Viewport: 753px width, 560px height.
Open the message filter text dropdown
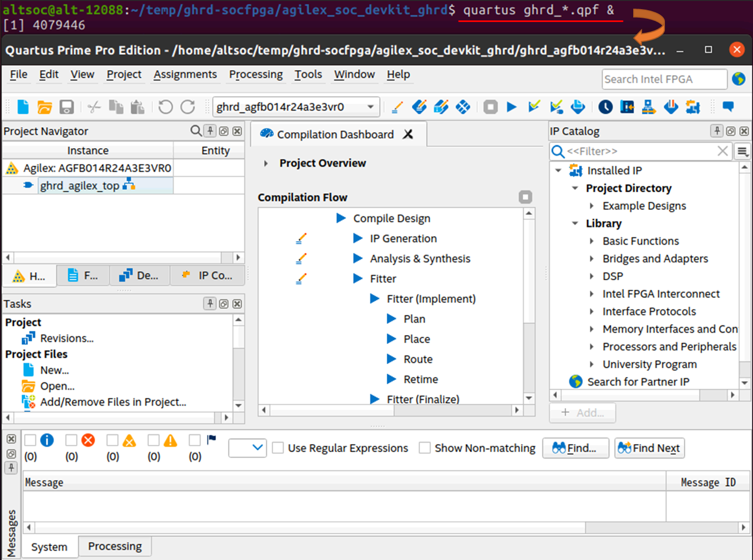click(x=248, y=448)
